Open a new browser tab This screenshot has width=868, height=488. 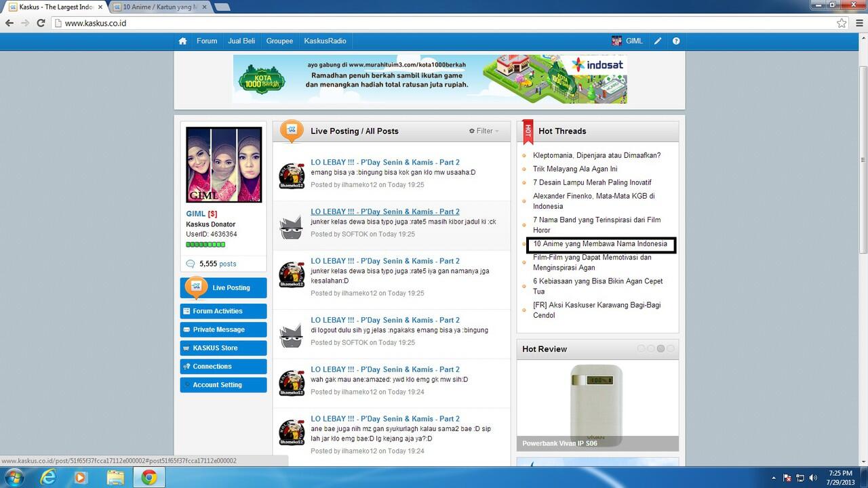click(x=222, y=7)
